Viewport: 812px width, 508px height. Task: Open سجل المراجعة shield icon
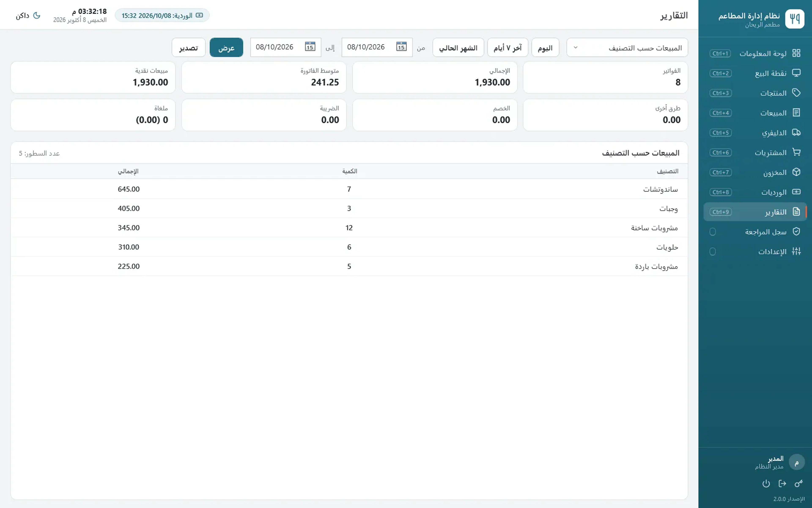point(796,232)
